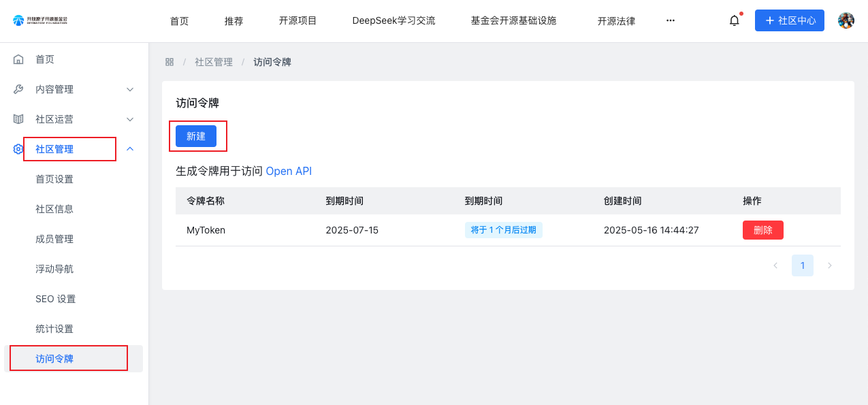
Task: Open 开源项目 in top navigation
Action: click(298, 20)
